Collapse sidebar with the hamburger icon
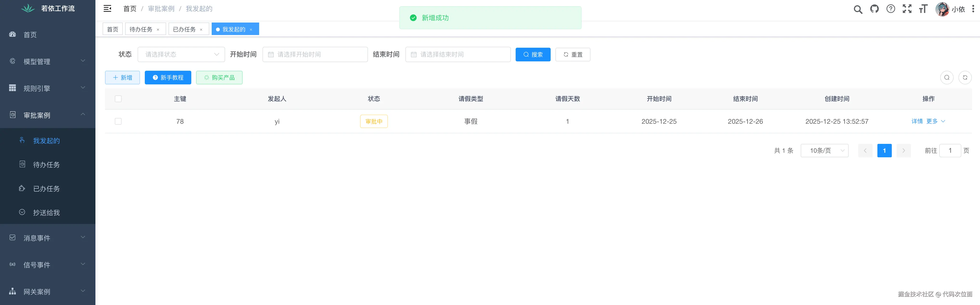This screenshot has height=305, width=980. (x=107, y=8)
